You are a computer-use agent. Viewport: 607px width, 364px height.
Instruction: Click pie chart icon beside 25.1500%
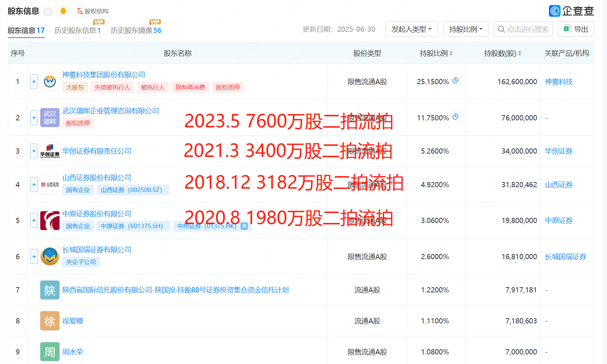[x=456, y=80]
